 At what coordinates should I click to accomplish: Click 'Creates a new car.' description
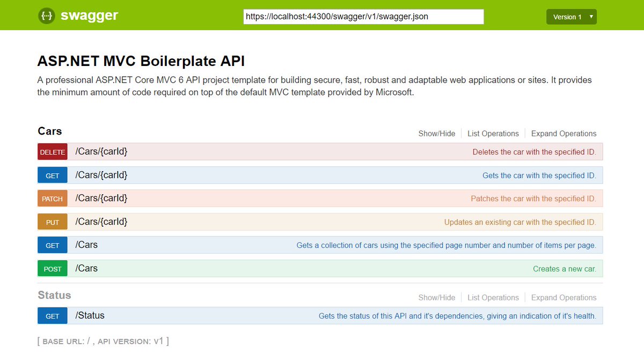(565, 269)
